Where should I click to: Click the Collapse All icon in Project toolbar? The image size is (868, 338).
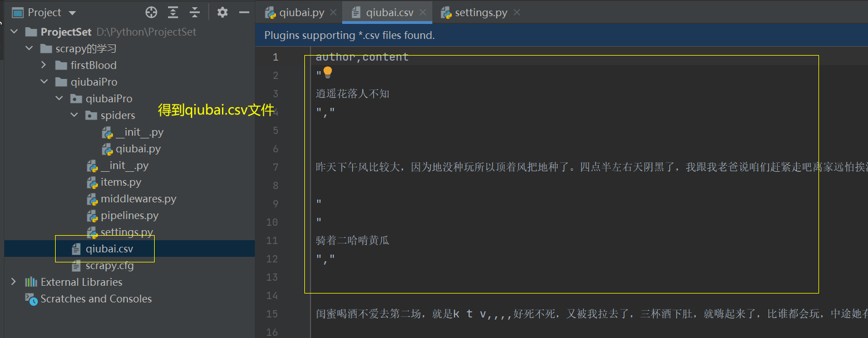pos(195,12)
